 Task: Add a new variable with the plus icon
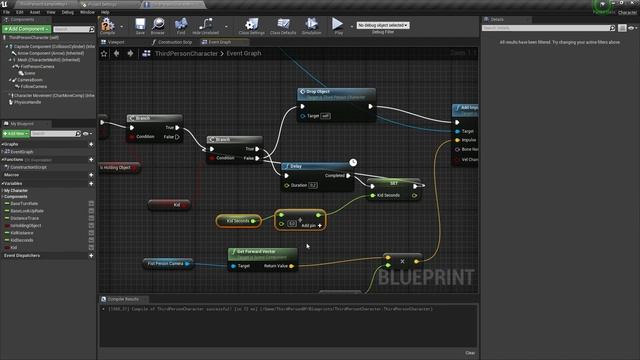tap(91, 183)
